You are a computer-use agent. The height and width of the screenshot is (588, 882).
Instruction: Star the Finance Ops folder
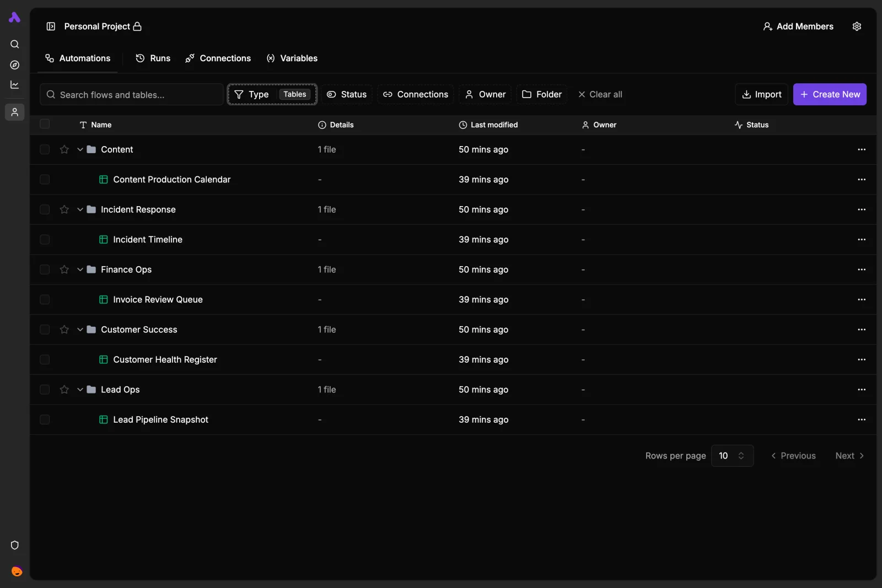point(64,269)
